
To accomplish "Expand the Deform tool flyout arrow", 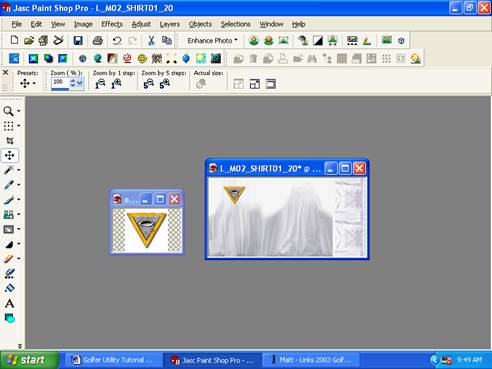I will point(19,126).
